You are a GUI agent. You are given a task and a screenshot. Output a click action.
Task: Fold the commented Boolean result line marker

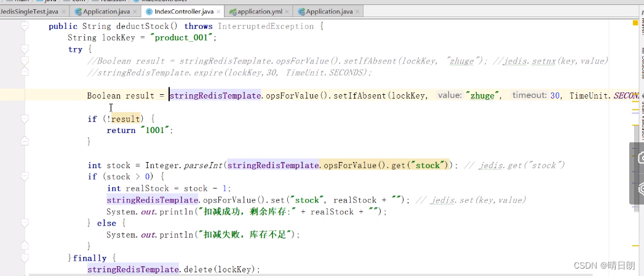coord(24,61)
